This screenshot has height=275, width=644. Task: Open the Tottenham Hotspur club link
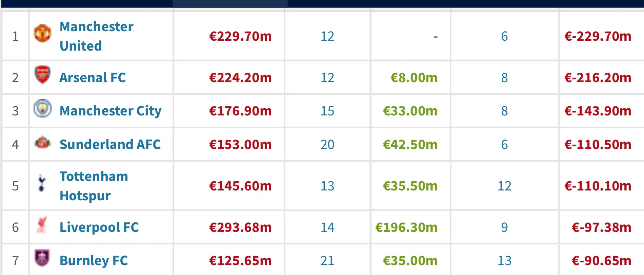point(94,186)
